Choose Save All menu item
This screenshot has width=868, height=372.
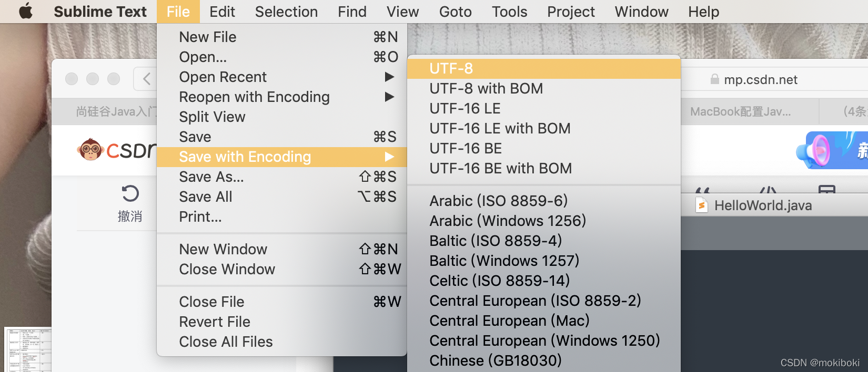click(282, 197)
